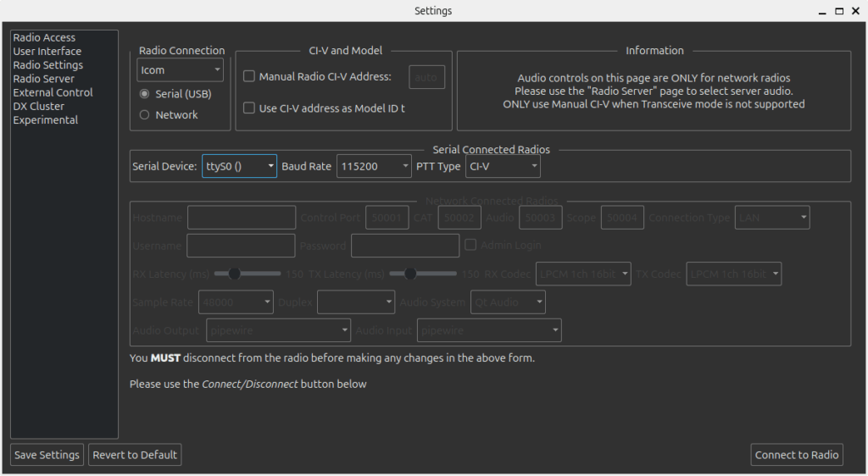
Task: Click the 'Information' group title
Action: (x=654, y=50)
